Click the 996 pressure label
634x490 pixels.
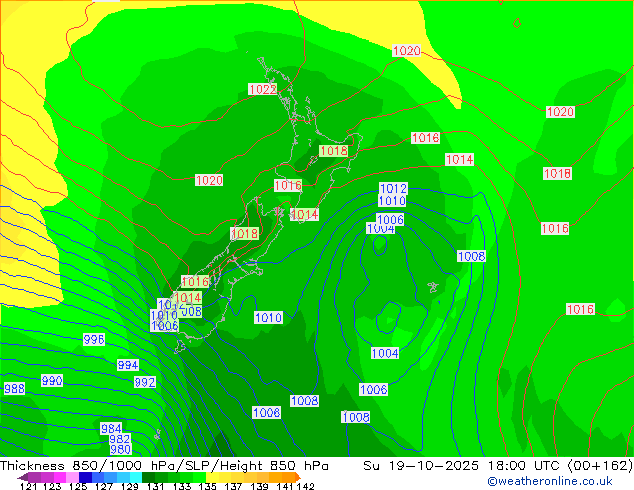pos(94,339)
